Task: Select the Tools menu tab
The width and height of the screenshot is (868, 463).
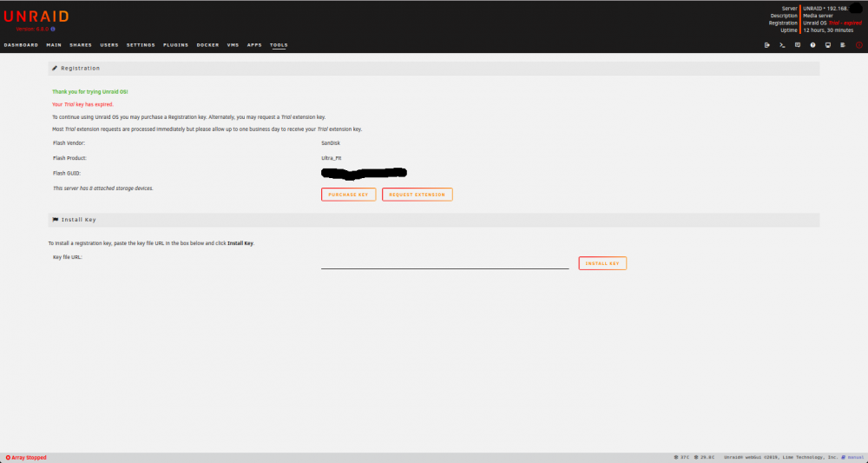Action: tap(279, 45)
